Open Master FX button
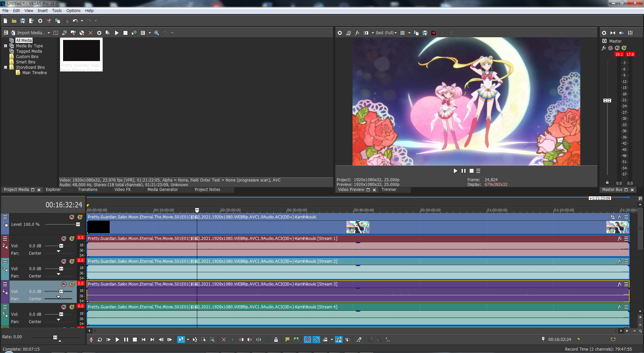This screenshot has height=353, width=644. point(604,48)
